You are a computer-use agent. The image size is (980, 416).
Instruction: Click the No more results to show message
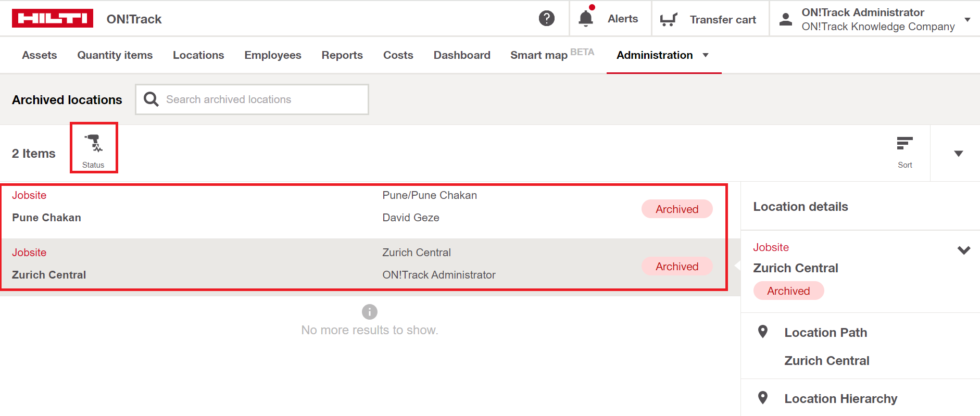[370, 330]
